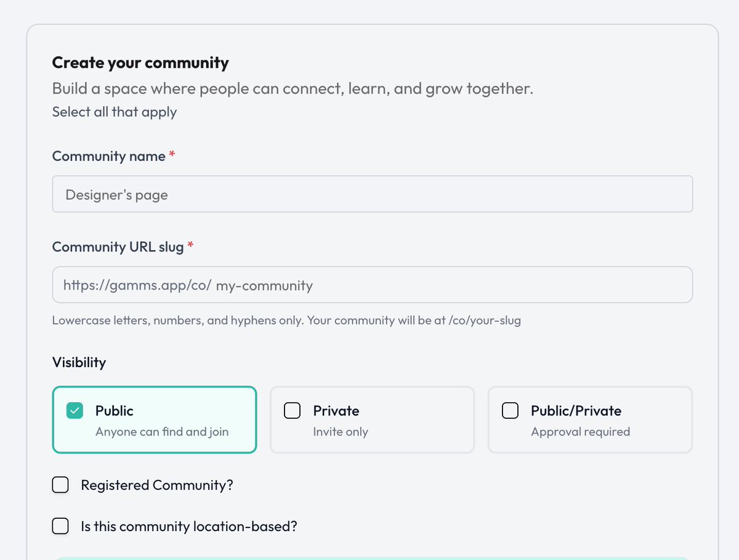Click 'Anyone can find and join' text
Screen dimensions: 739x560
[162, 432]
